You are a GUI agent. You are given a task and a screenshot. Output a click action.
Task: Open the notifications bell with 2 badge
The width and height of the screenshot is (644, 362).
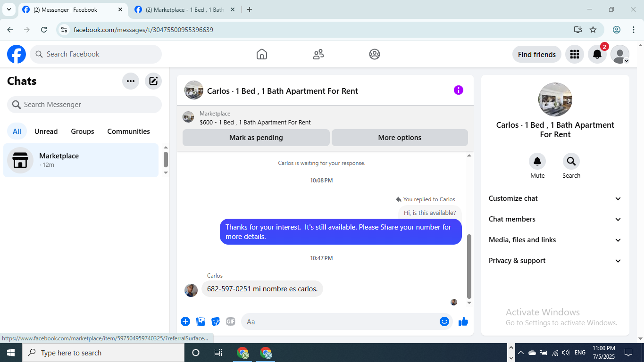click(597, 54)
